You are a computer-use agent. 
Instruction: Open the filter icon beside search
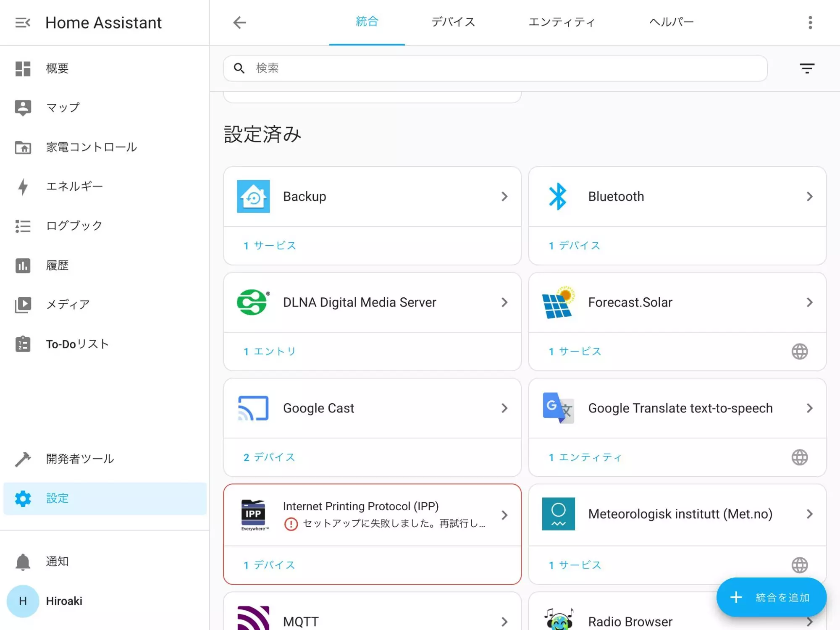[807, 68]
